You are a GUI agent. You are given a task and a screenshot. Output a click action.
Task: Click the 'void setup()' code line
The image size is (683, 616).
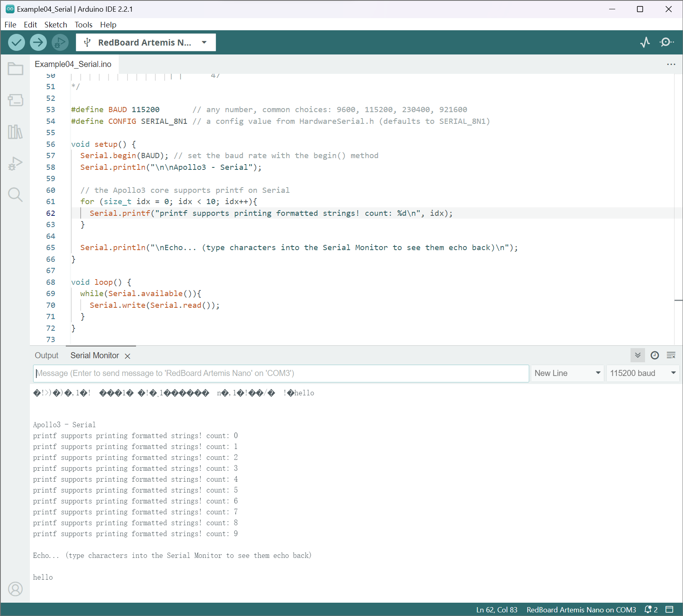click(x=104, y=144)
